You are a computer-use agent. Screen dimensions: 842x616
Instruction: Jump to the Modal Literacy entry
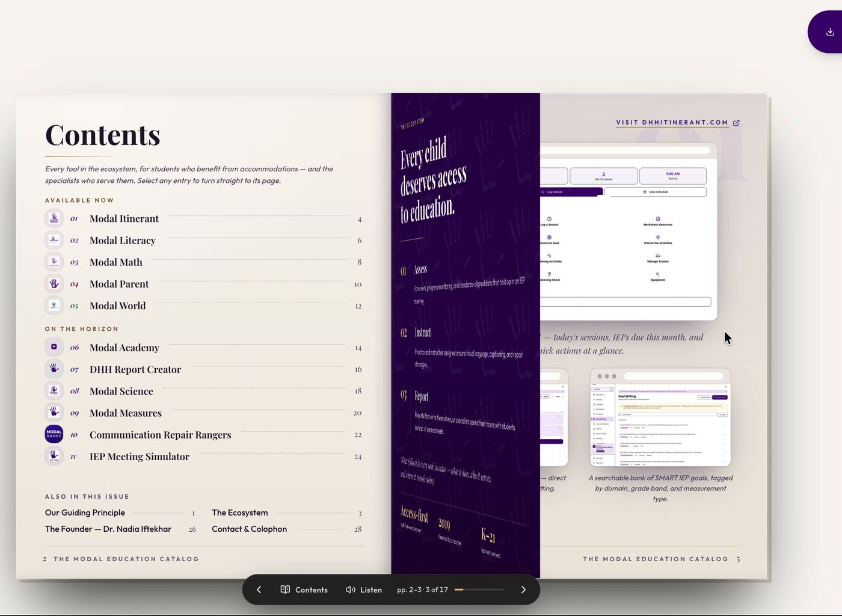(x=203, y=240)
